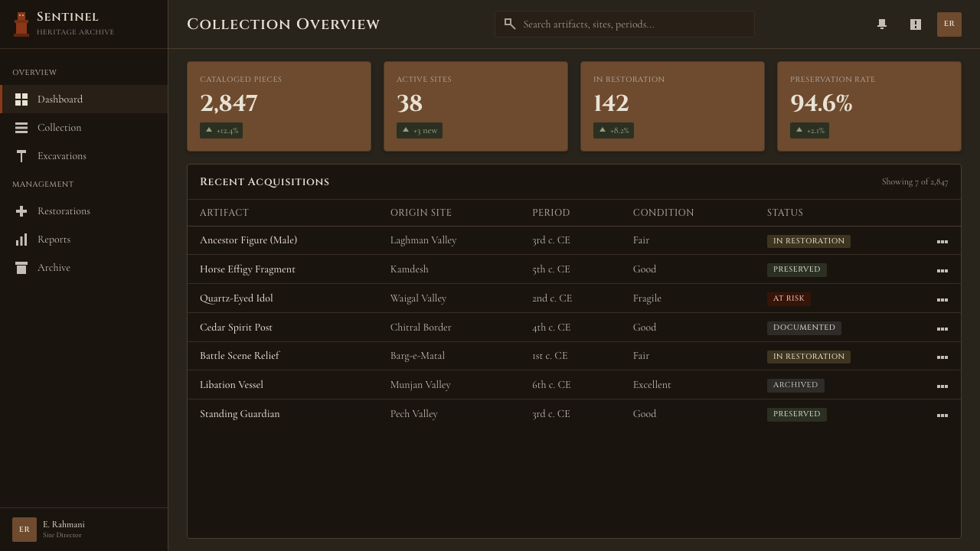The height and width of the screenshot is (551, 980).
Task: Select the Standing Guardian artifact name
Action: click(x=240, y=414)
